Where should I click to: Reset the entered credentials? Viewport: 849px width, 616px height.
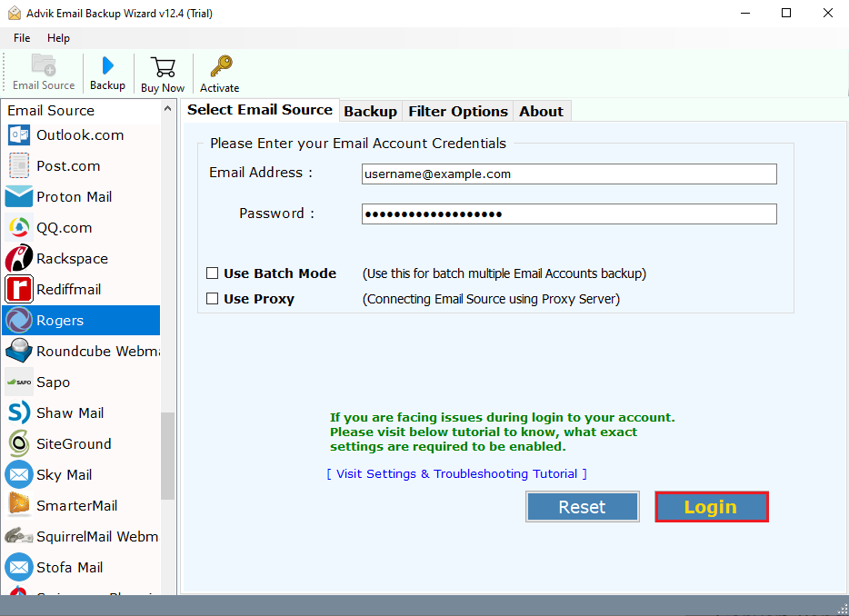point(582,506)
